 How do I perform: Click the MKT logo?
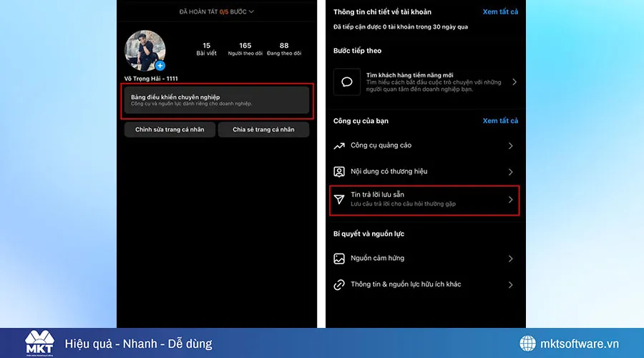click(x=39, y=343)
